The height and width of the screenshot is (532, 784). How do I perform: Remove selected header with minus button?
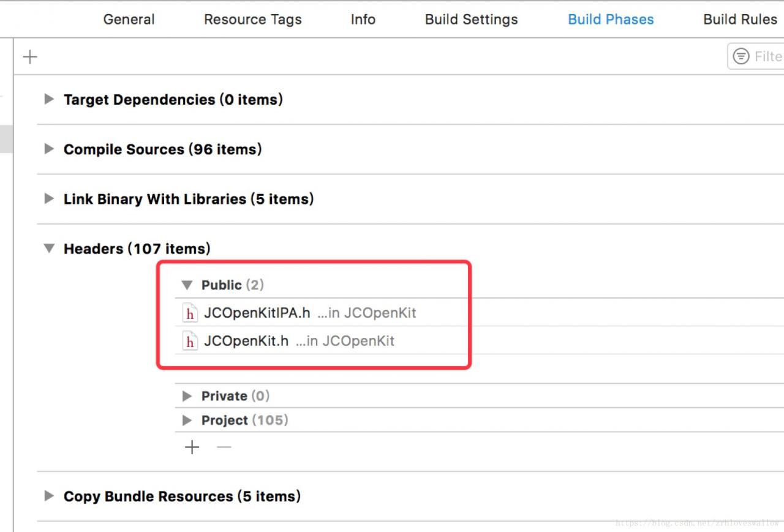click(224, 448)
